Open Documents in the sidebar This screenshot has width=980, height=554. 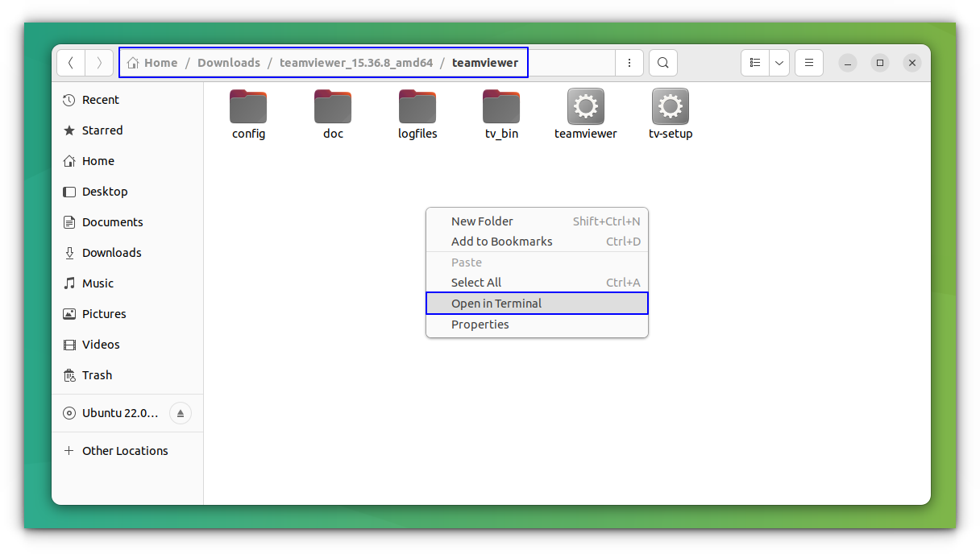[x=127, y=222]
